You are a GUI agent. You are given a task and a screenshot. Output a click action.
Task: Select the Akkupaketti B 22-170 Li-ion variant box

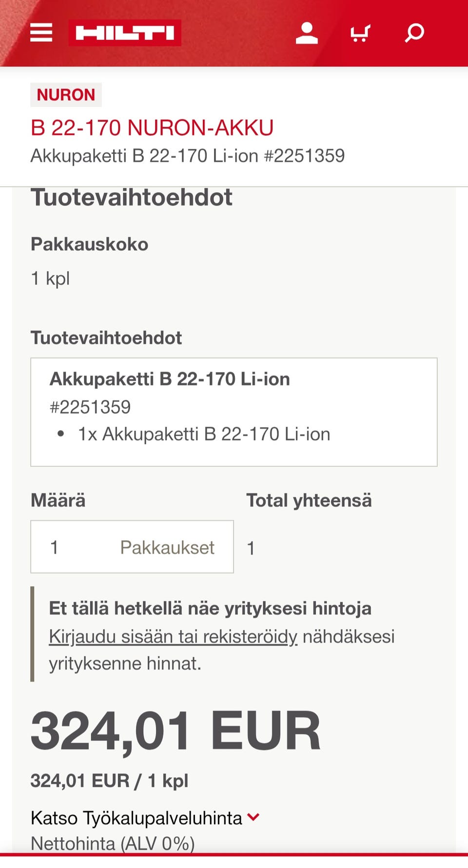[234, 412]
